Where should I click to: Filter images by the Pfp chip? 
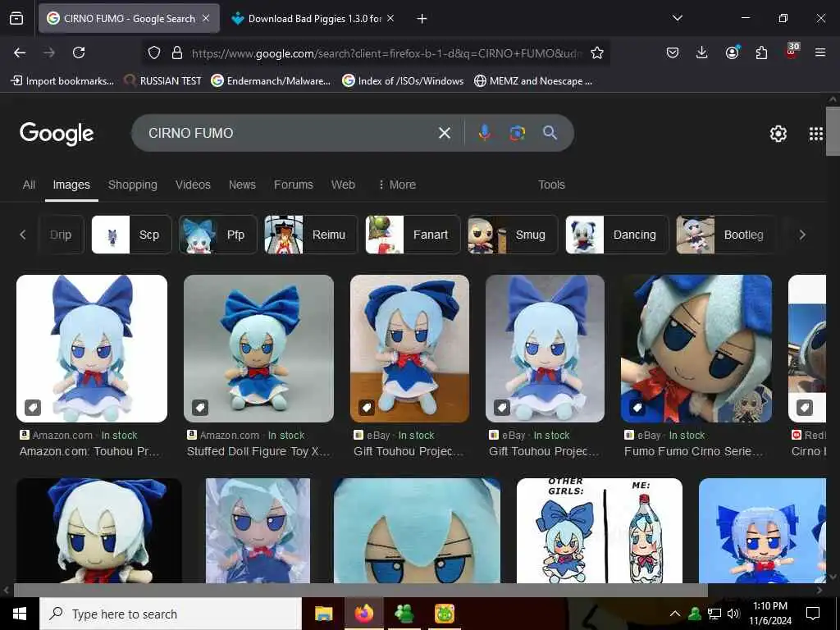[x=217, y=235]
